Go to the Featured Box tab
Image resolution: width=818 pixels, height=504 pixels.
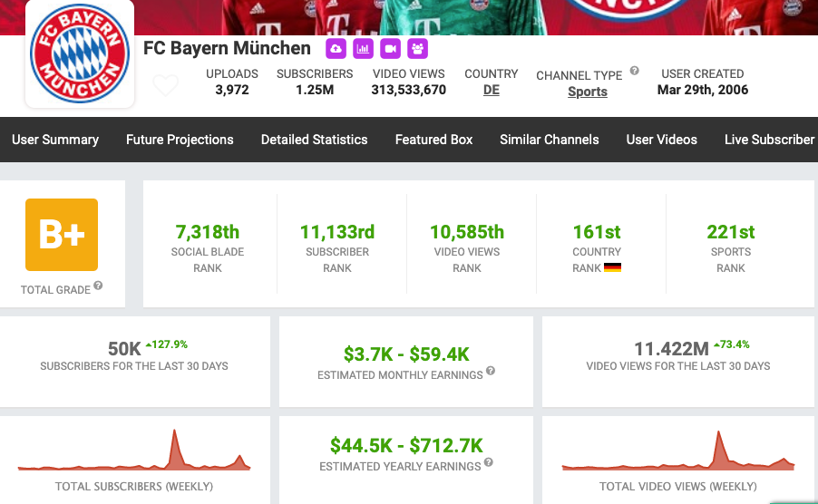click(x=434, y=140)
